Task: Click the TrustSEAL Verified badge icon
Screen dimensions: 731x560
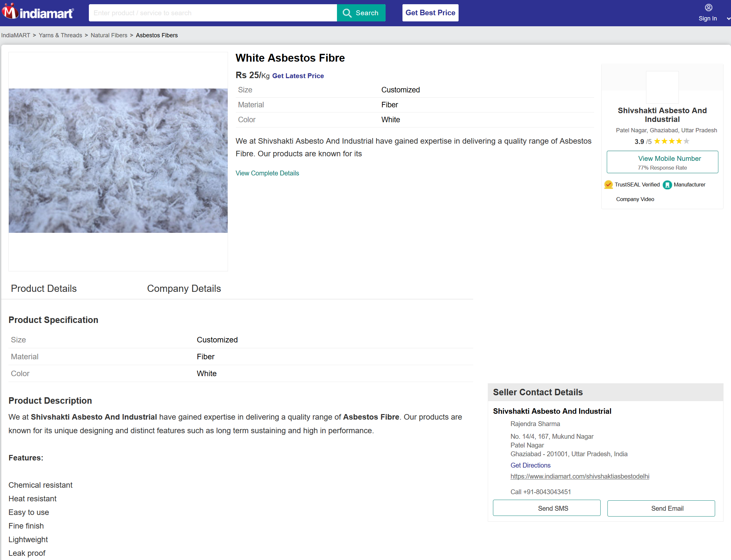Action: pyautogui.click(x=608, y=185)
